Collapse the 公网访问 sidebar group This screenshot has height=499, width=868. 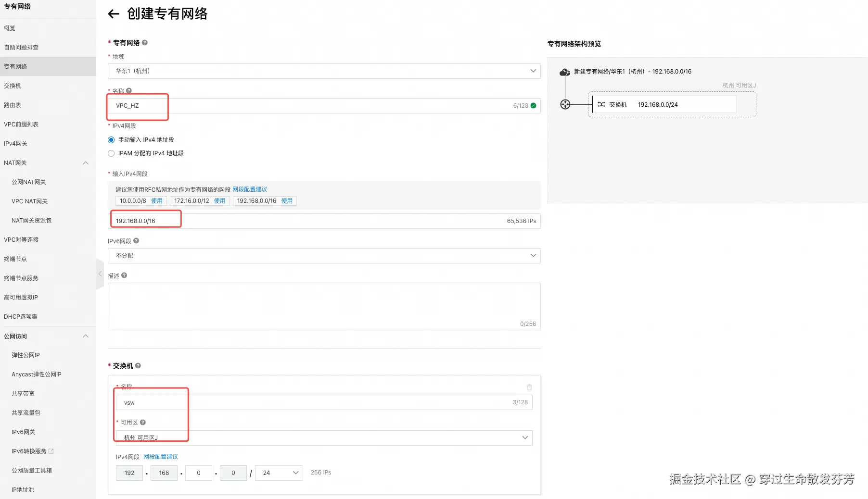(x=86, y=336)
